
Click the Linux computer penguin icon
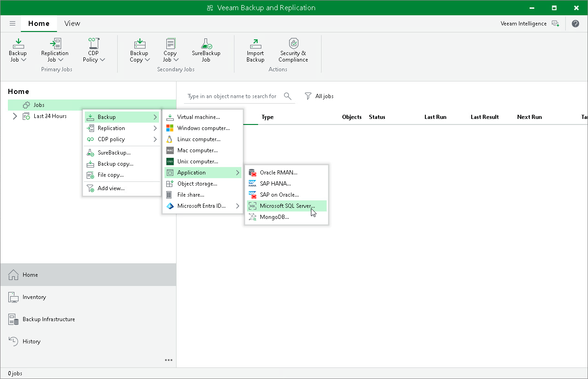(x=170, y=139)
